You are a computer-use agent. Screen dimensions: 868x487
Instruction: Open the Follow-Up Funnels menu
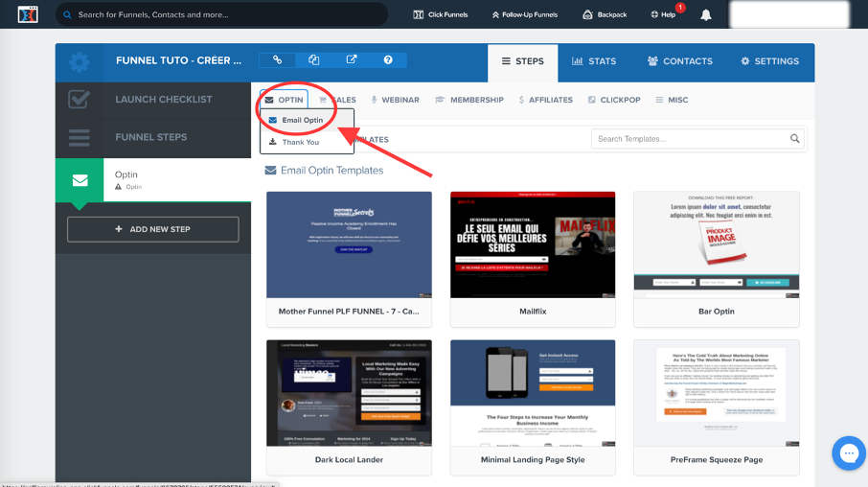[x=524, y=15]
